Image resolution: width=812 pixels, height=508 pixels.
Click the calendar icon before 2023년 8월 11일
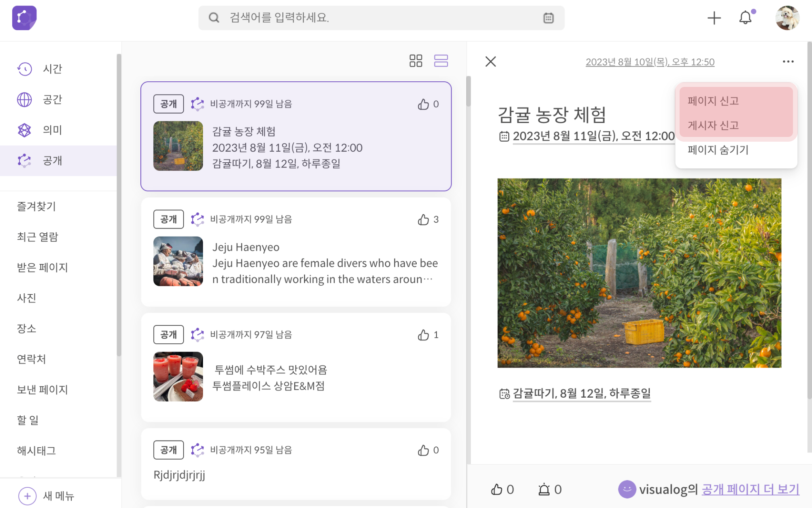504,137
